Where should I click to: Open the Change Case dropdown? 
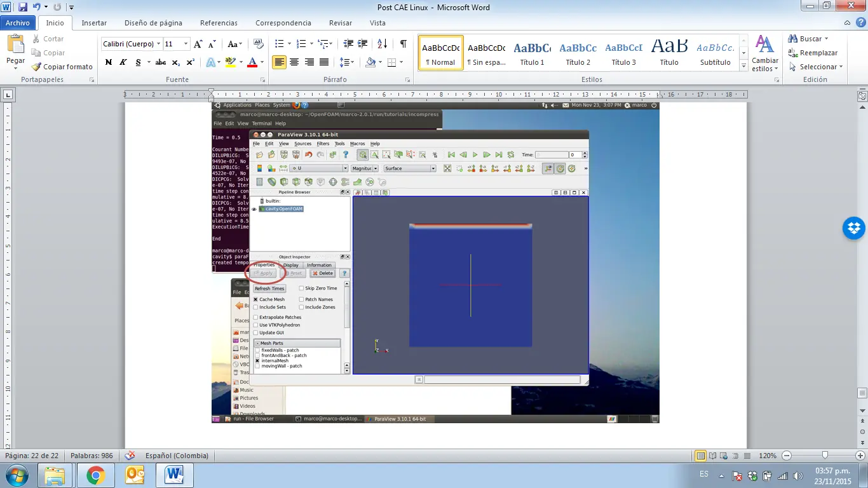coord(234,44)
